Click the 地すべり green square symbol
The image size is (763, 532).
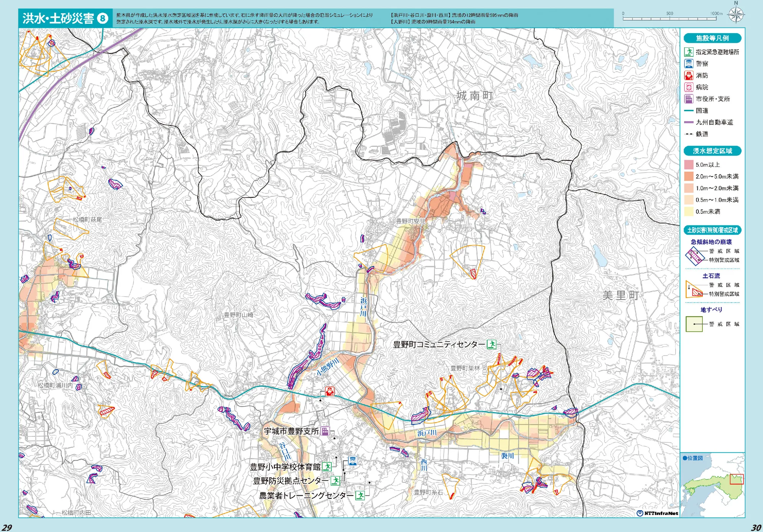694,324
